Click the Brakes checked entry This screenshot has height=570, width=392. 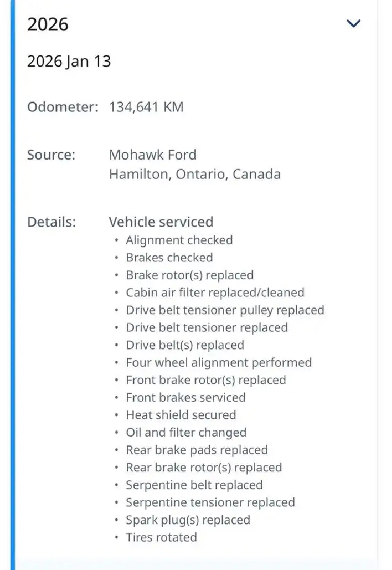(169, 257)
